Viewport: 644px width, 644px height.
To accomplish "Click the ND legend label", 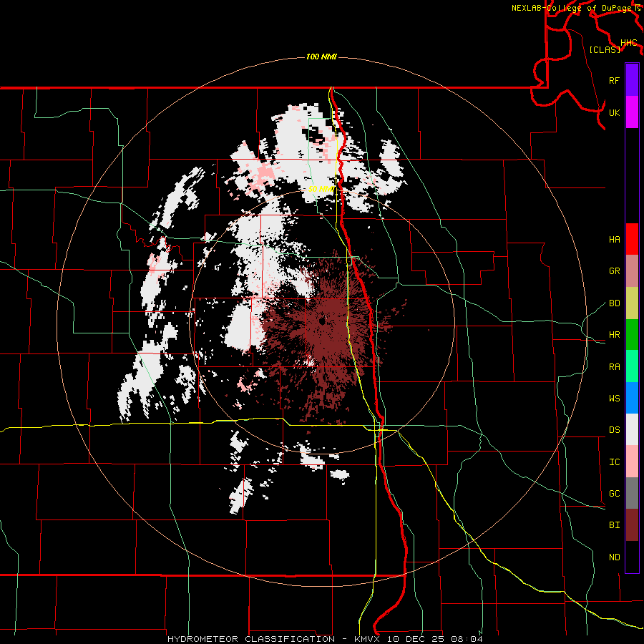I will (615, 557).
